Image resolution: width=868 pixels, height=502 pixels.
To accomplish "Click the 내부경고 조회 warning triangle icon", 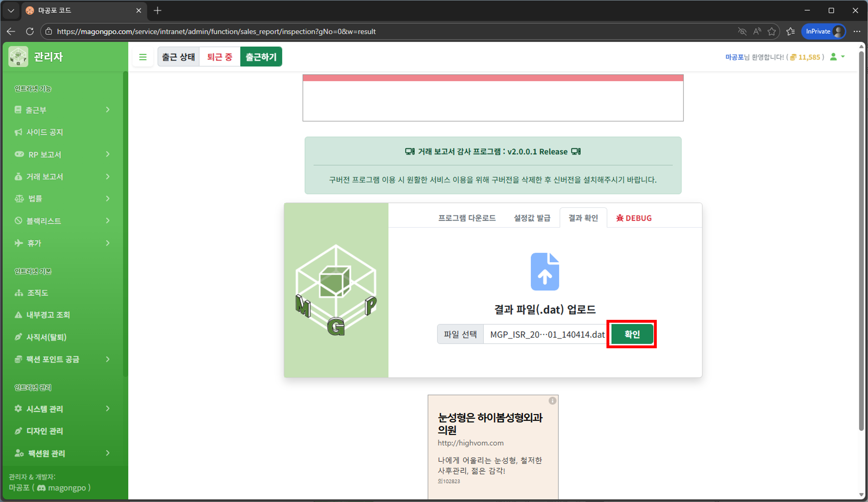I will point(18,315).
